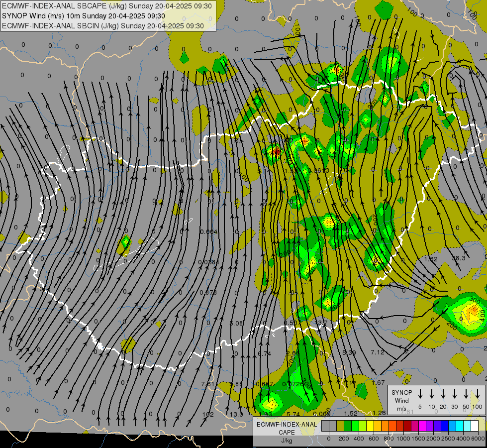The width and height of the screenshot is (487, 448).
Task: Click the '0.676' value on the map
Action: 208,293
